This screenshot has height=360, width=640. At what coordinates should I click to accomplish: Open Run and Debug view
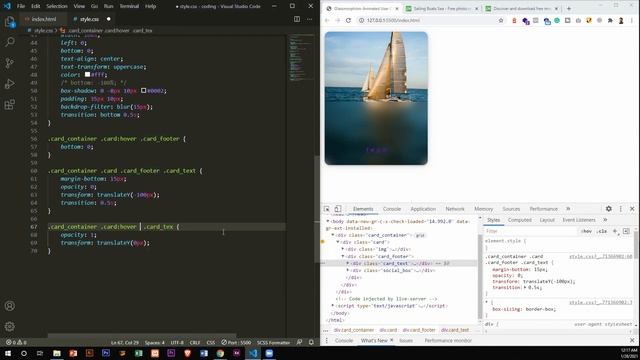click(9, 84)
